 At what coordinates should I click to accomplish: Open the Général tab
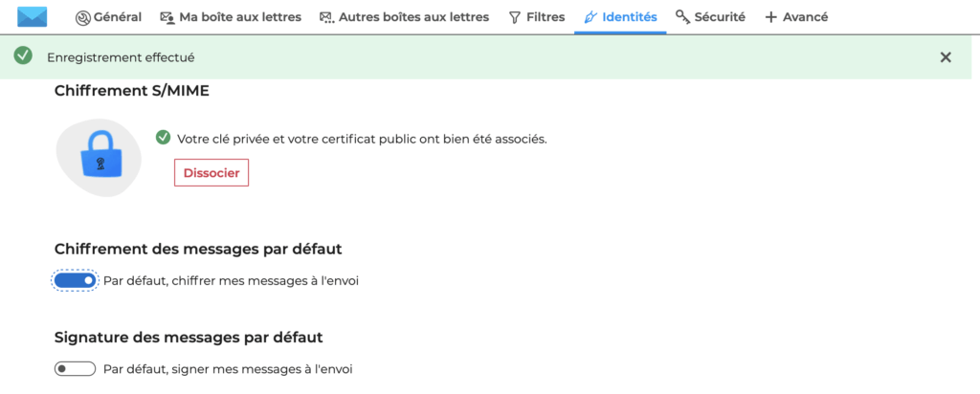119,17
